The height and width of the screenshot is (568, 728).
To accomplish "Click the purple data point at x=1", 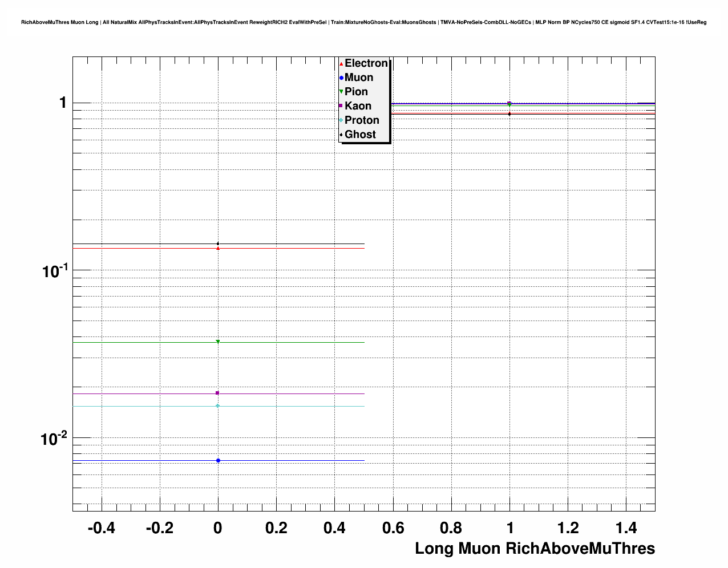I will [x=509, y=103].
